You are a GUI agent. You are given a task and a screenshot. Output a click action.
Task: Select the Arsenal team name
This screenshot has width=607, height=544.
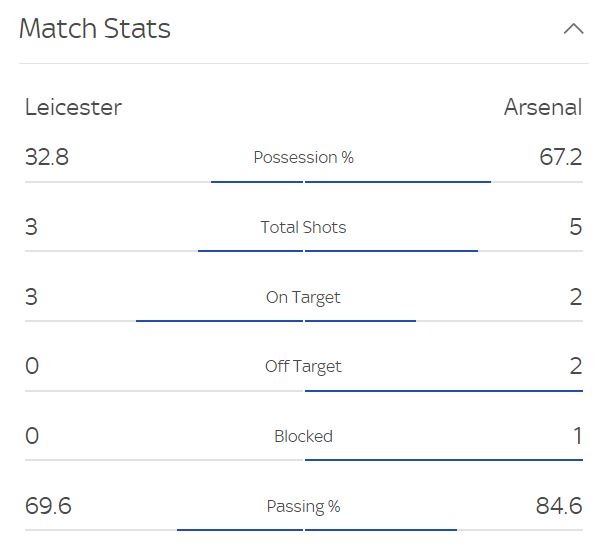click(543, 107)
